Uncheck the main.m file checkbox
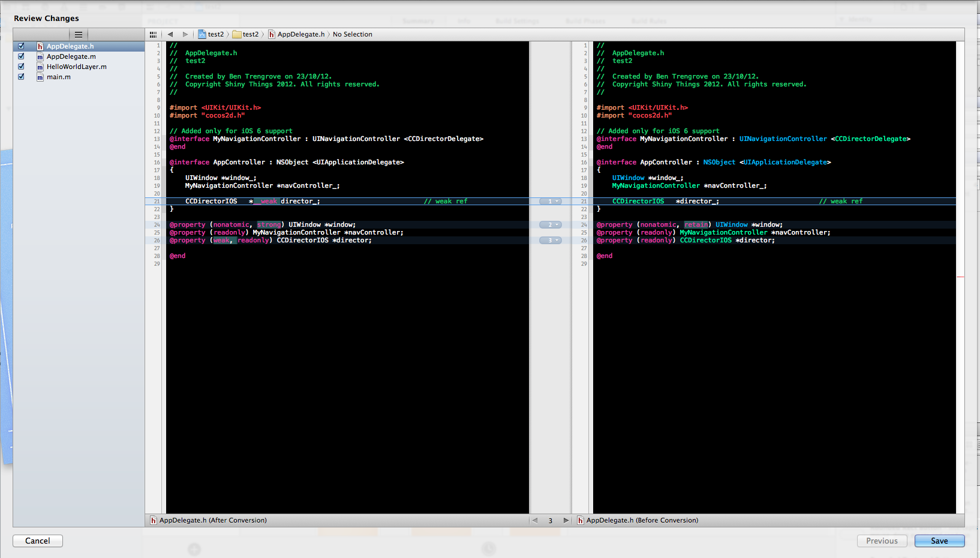The image size is (980, 558). (21, 77)
